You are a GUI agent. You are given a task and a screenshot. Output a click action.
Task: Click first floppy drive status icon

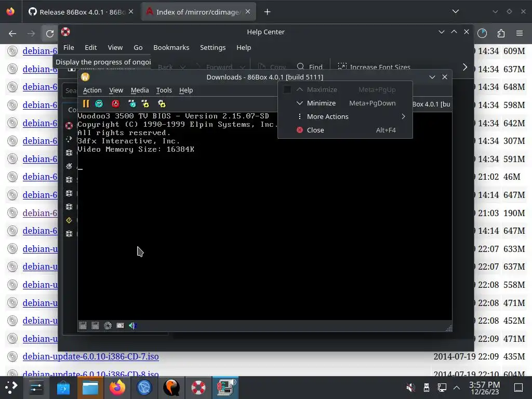[83, 326]
